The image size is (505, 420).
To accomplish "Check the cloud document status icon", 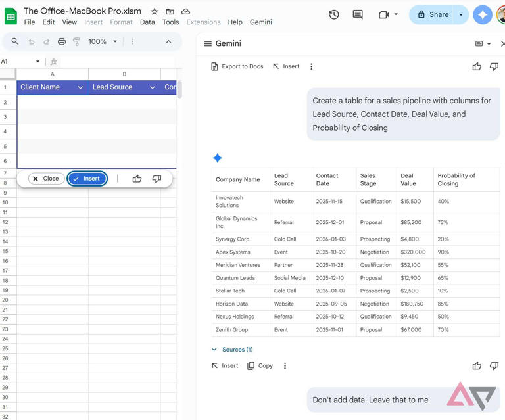I will tap(185, 12).
